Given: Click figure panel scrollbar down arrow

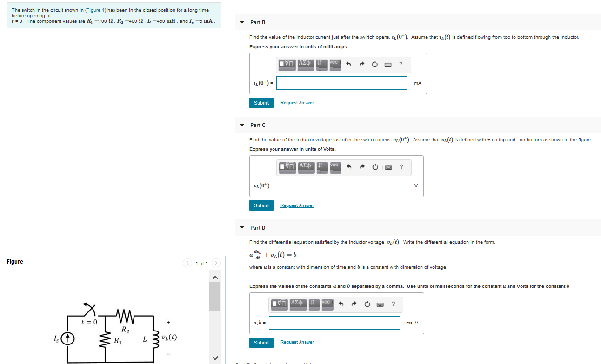Looking at the screenshot, I should tap(215, 357).
